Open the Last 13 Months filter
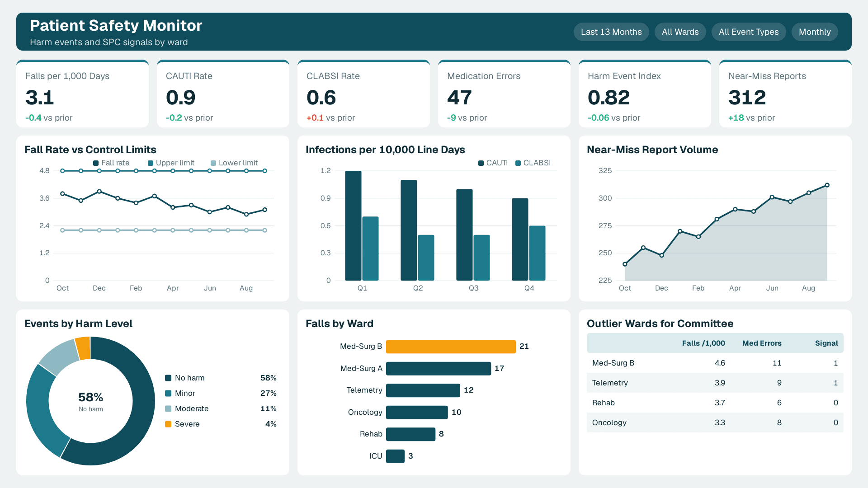The width and height of the screenshot is (868, 488). pos(611,32)
